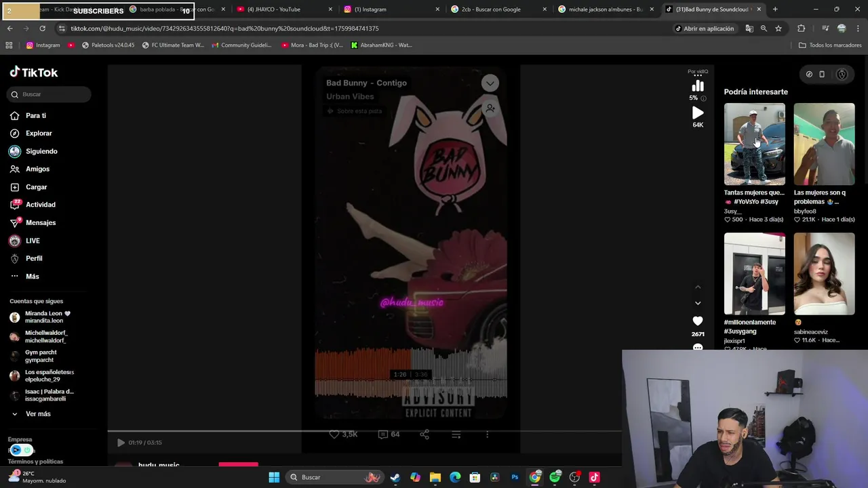
Task: Play the paused video
Action: [121, 443]
